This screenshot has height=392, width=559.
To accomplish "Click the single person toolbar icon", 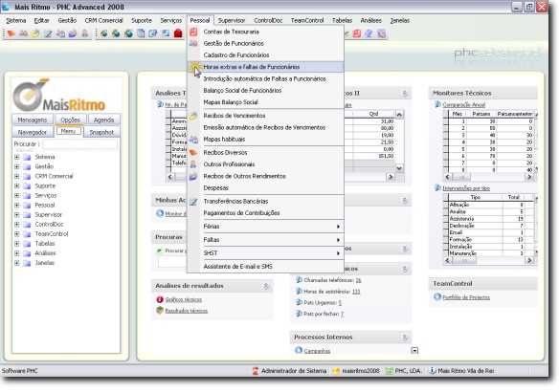I will pyautogui.click(x=85, y=33).
